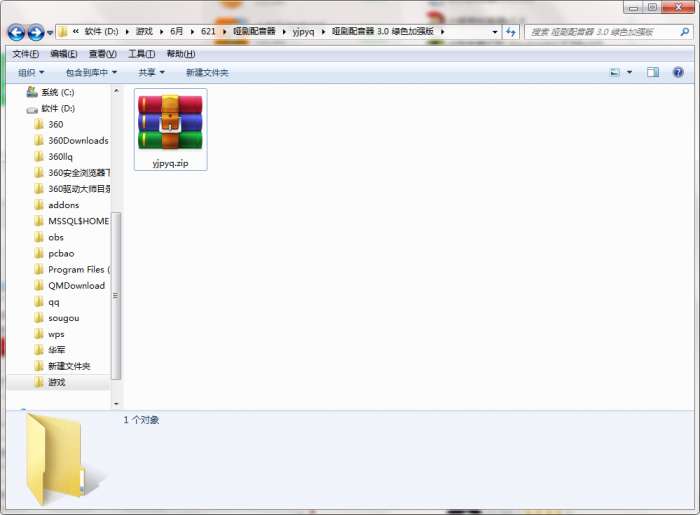Minimize the Explorer window
The height and width of the screenshot is (515, 700).
tap(633, 8)
